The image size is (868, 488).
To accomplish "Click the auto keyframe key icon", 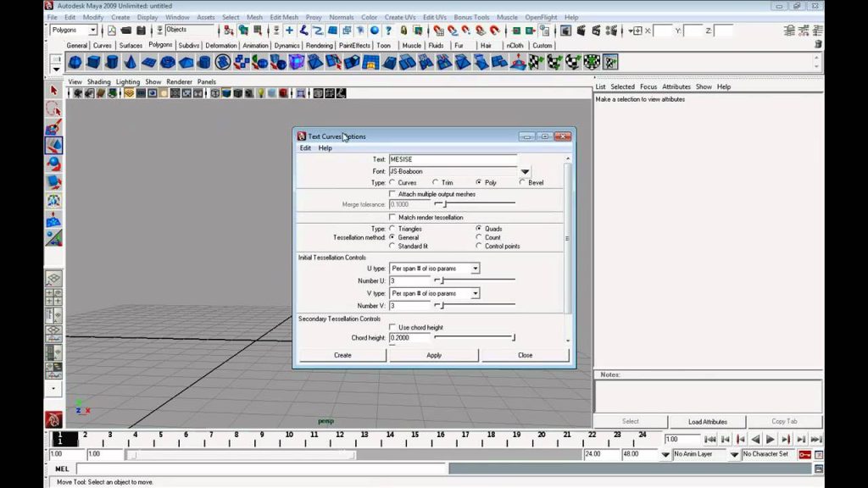I will click(x=805, y=454).
